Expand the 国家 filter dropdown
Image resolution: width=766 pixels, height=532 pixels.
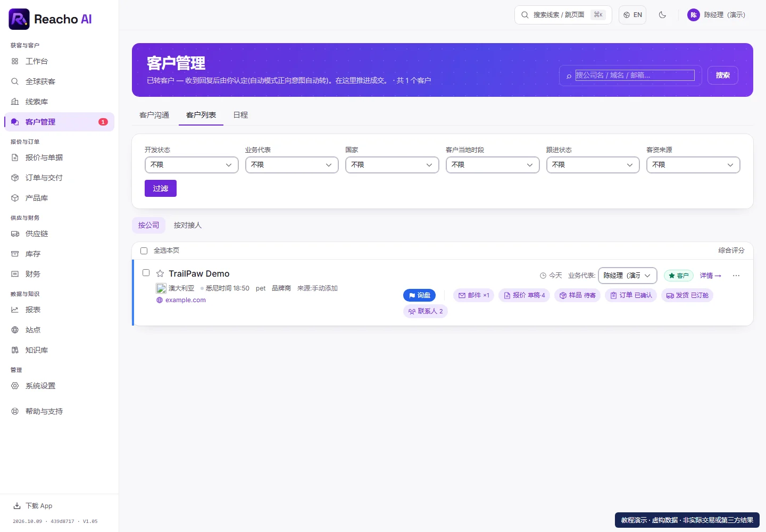coord(392,165)
